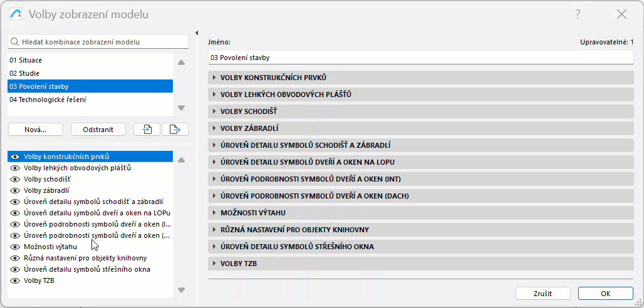Select the 02 Studie combination

click(x=90, y=73)
